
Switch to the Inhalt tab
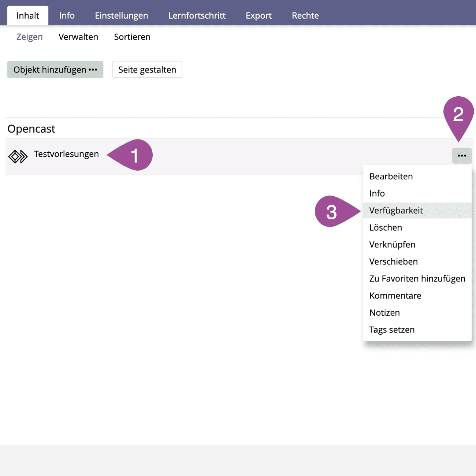coord(28,16)
